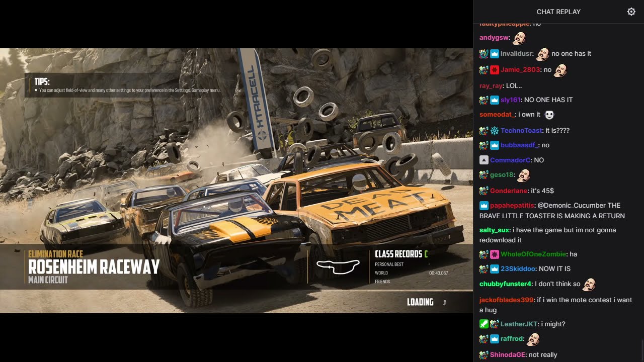This screenshot has height=362, width=644.
Task: Click the grey badge next to CommadorC
Action: (484, 160)
